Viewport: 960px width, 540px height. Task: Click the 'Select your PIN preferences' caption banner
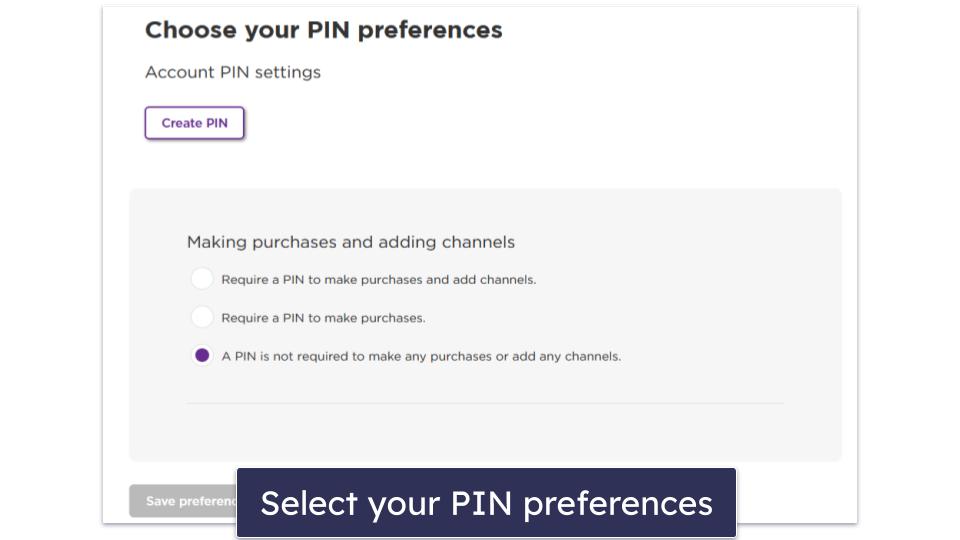(x=486, y=502)
